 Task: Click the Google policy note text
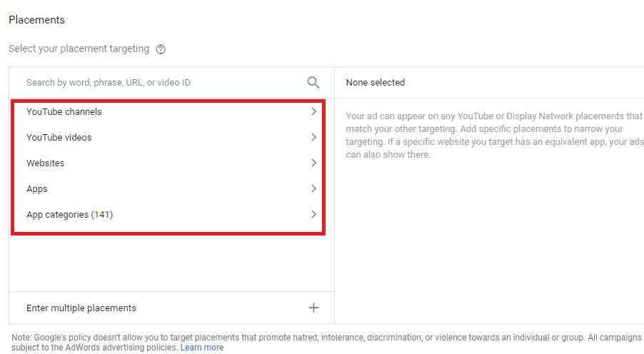tap(321, 337)
